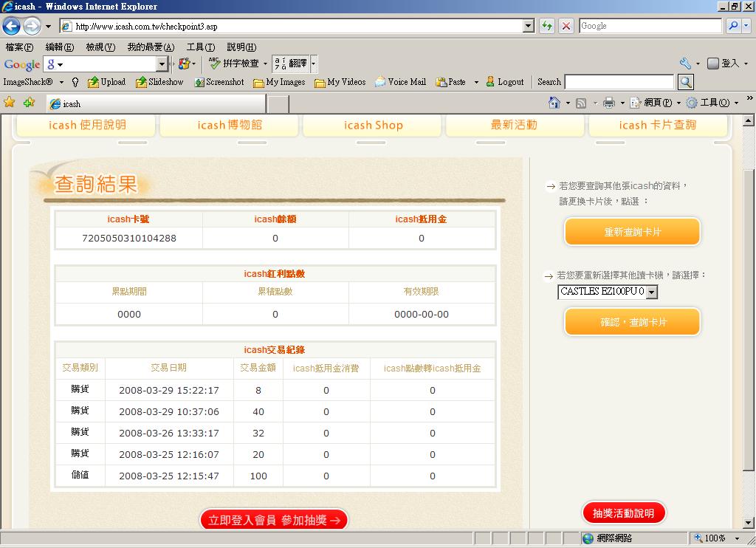The image size is (756, 548).
Task: Open the Favorites Center star icon
Action: [9, 102]
